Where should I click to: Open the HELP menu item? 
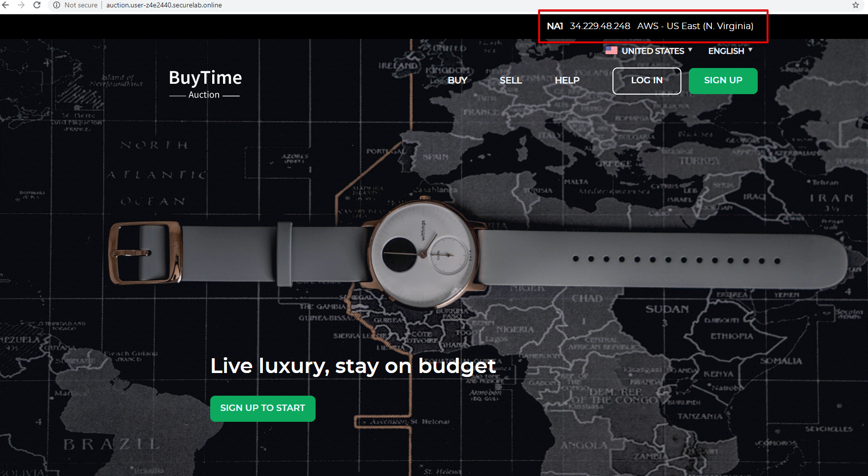tap(567, 80)
